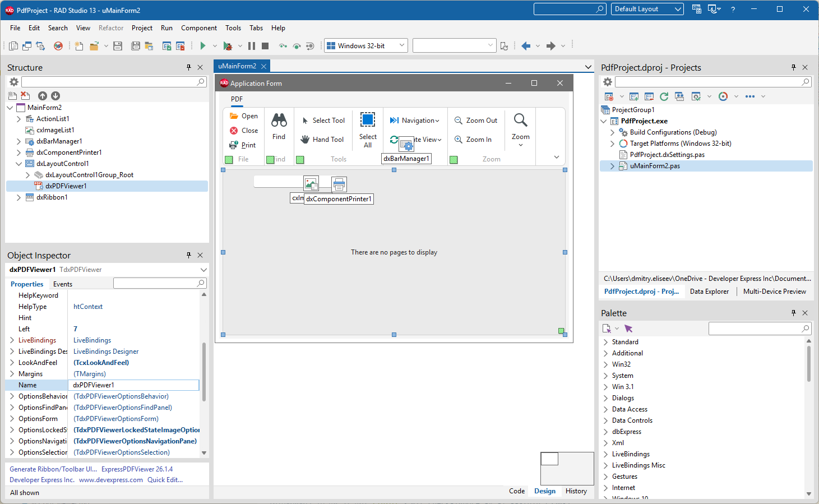Click the Forward navigation arrow
Screen dimensions: 819x504
pos(551,46)
